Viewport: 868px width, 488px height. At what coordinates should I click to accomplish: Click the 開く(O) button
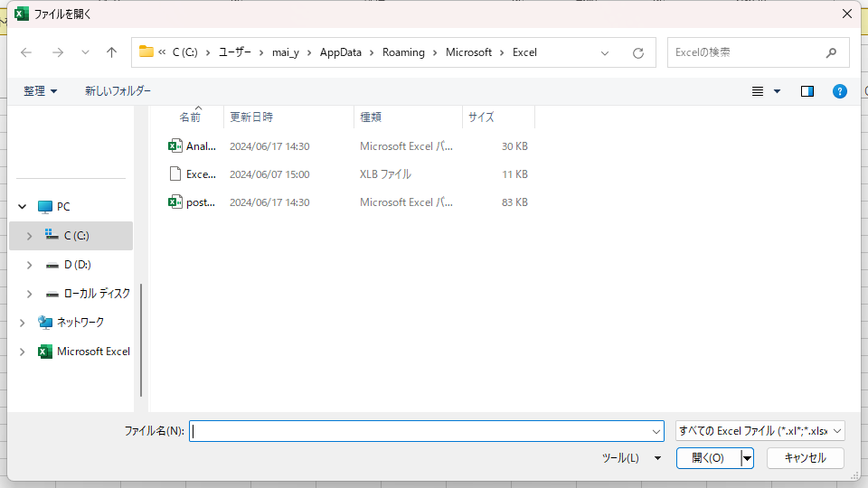click(708, 458)
